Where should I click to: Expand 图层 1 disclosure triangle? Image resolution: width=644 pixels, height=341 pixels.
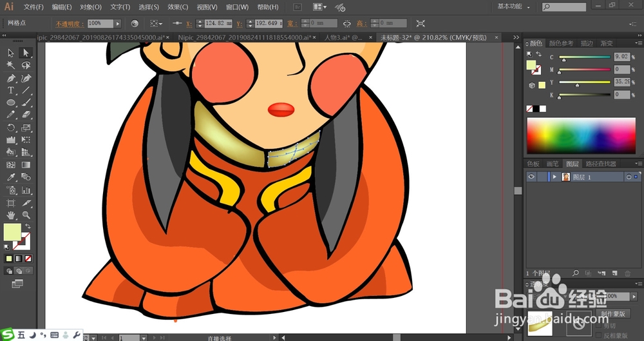(x=554, y=177)
